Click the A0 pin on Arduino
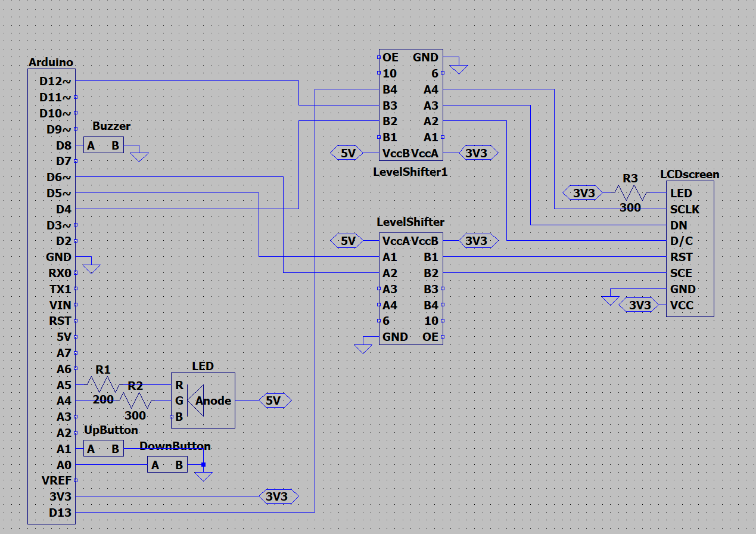The image size is (756, 534). [x=64, y=464]
